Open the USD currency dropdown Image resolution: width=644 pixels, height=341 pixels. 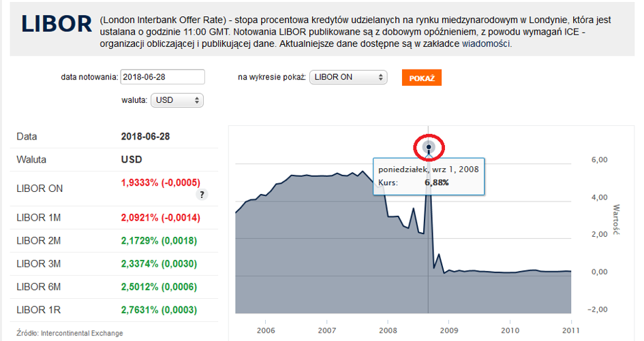pos(177,100)
